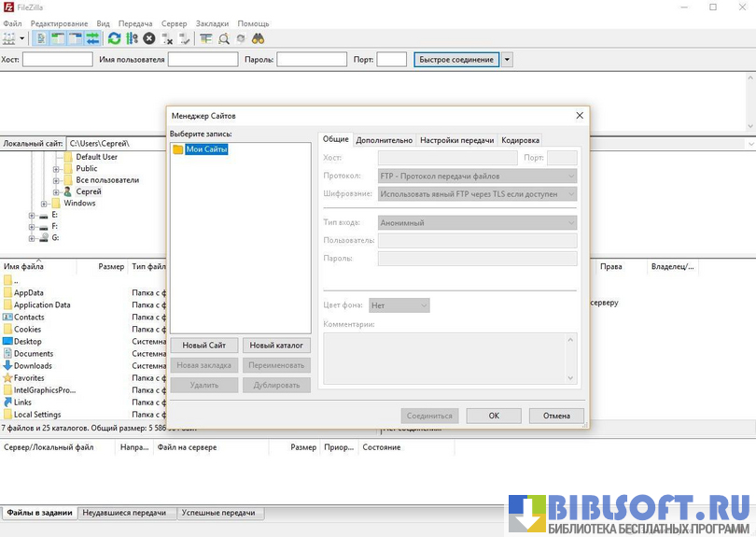Open the Закладки menu
Image resolution: width=756 pixels, height=537 pixels.
pyautogui.click(x=211, y=23)
